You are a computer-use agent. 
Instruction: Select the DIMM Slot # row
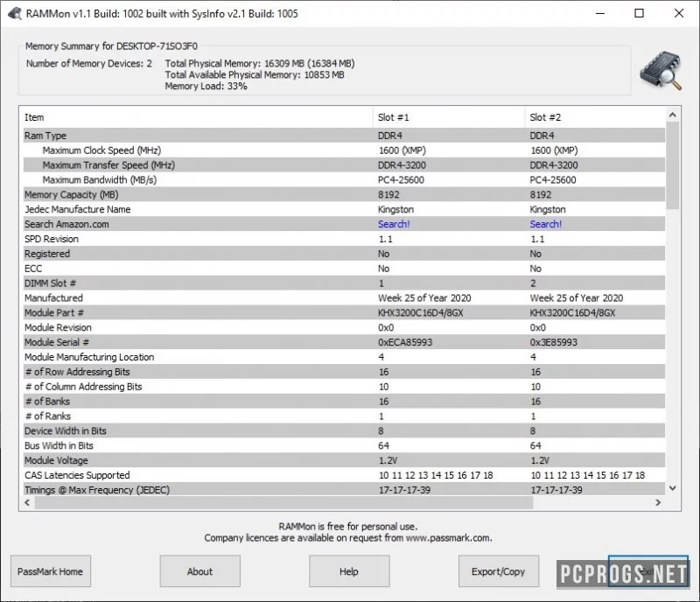(344, 283)
